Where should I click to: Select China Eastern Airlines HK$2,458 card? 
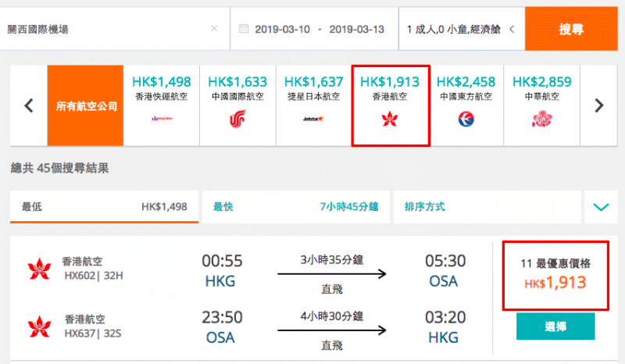pyautogui.click(x=466, y=105)
